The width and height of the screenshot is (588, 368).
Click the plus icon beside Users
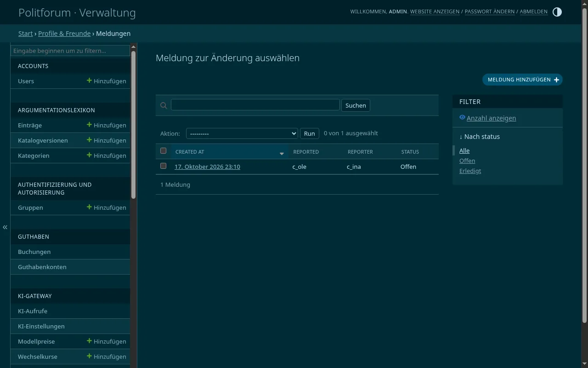(x=89, y=80)
